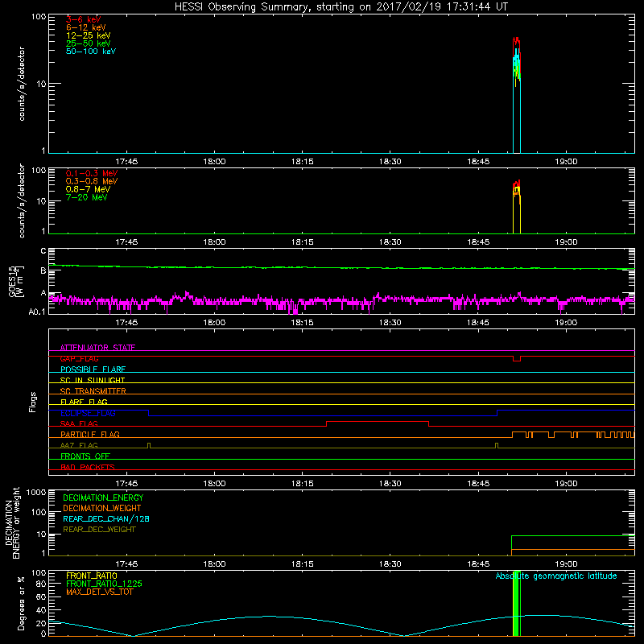
Task: Click the first AAZ_FLAG pulse
Action: (149, 445)
